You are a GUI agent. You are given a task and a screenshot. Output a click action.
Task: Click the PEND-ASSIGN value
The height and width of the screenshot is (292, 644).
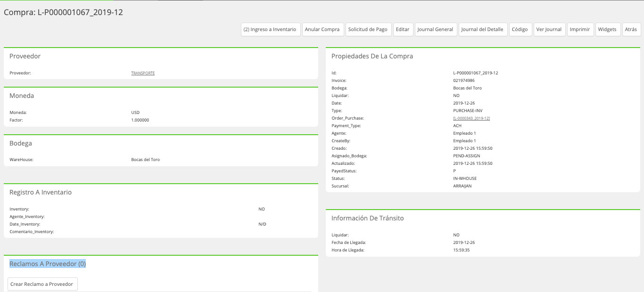[467, 156]
